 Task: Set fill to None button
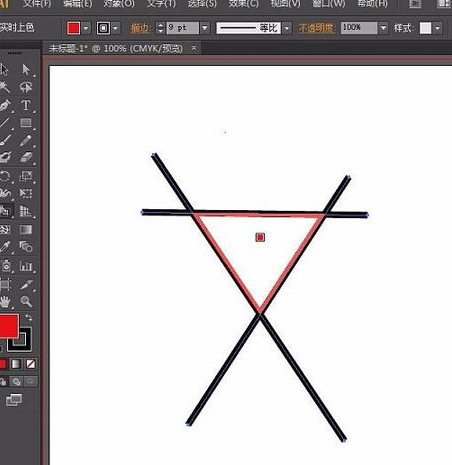31,364
